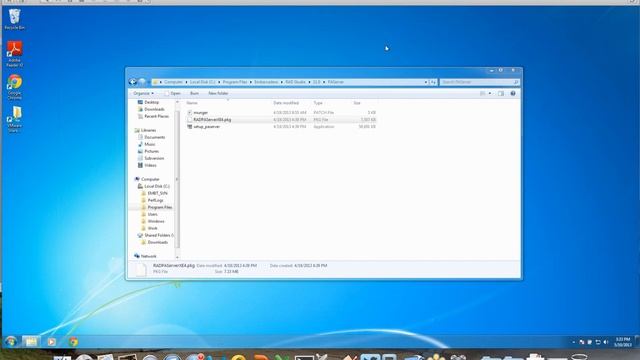Click the search magnifier icon

coord(516,82)
